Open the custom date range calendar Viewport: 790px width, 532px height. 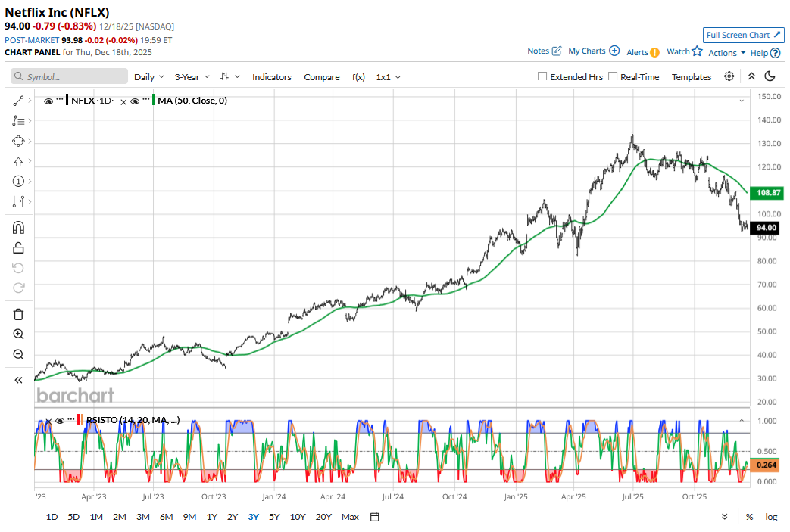374,517
